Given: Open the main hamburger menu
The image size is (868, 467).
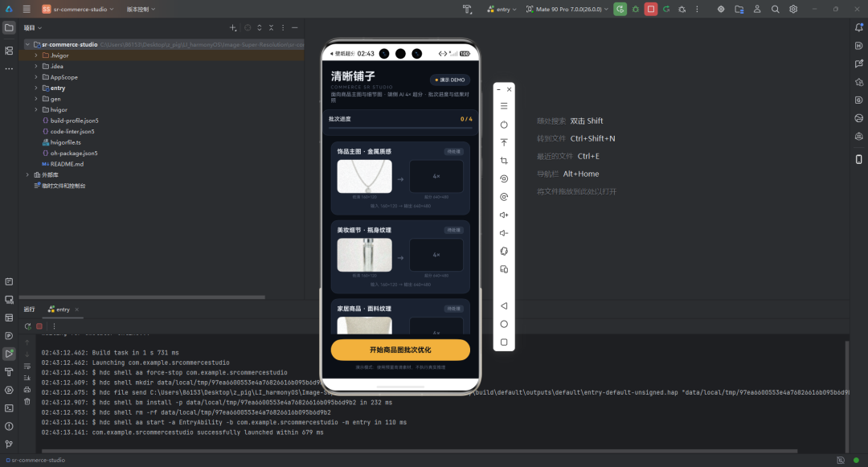Looking at the screenshot, I should (27, 9).
